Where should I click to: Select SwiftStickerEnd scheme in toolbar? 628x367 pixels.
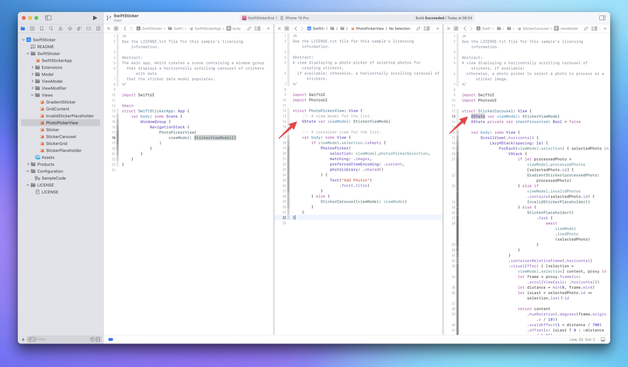[259, 18]
